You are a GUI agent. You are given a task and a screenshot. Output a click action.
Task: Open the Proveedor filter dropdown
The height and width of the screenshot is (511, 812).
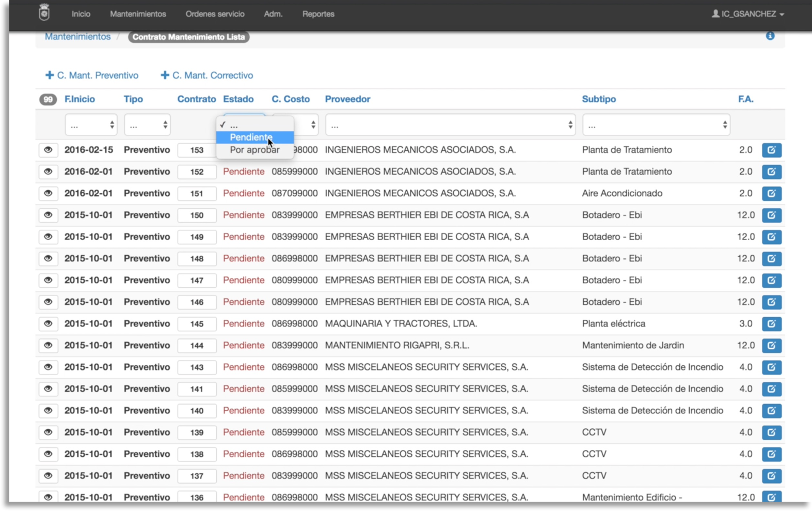(450, 125)
